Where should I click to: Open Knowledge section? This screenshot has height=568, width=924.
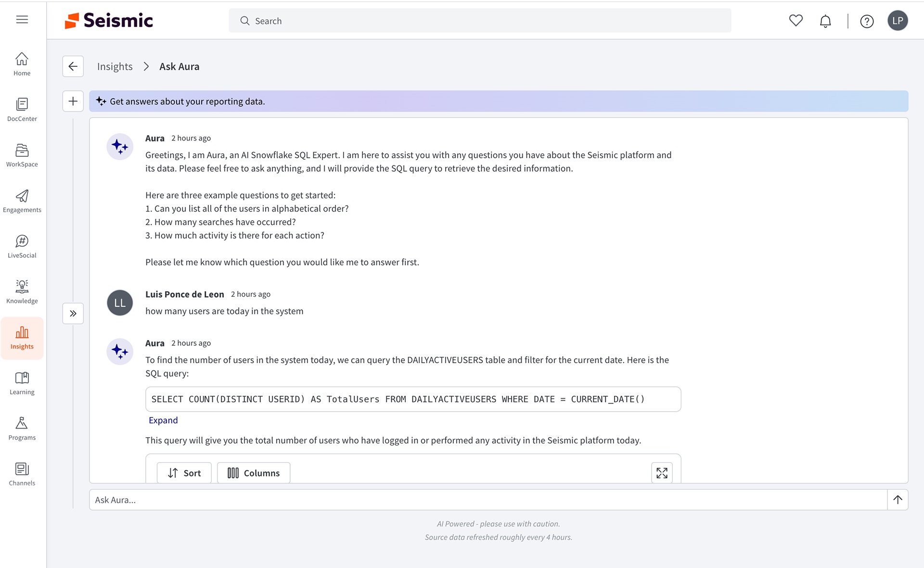pos(22,292)
